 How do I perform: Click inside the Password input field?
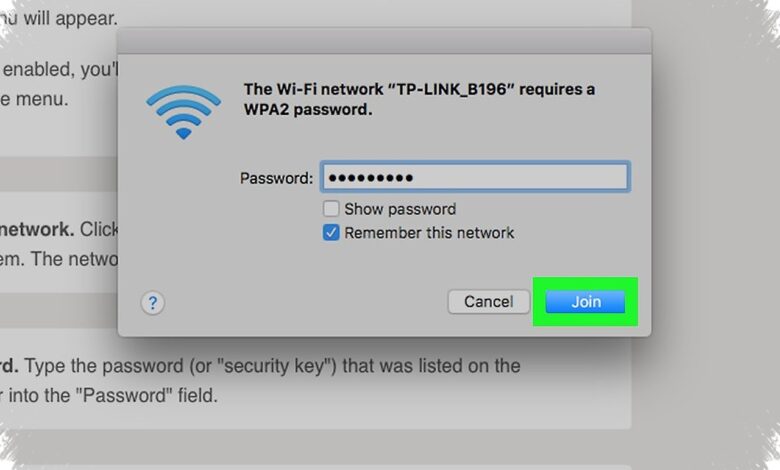click(475, 177)
